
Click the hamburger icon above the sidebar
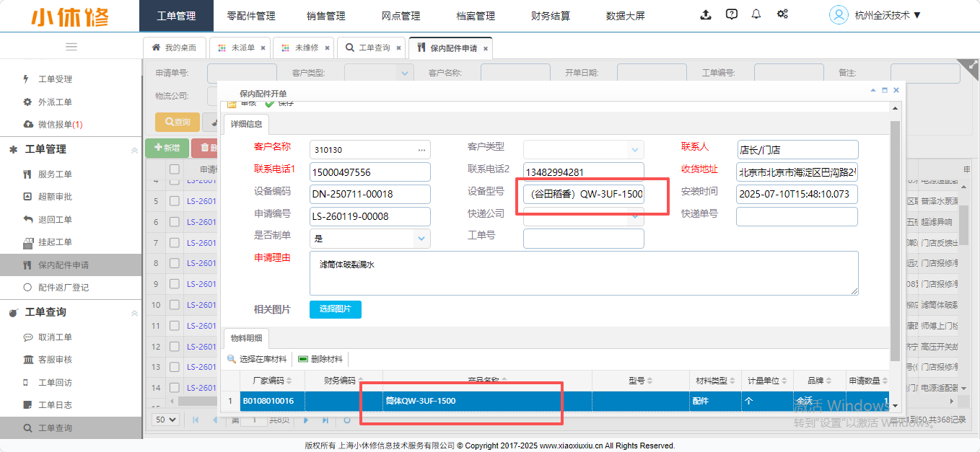(x=71, y=47)
